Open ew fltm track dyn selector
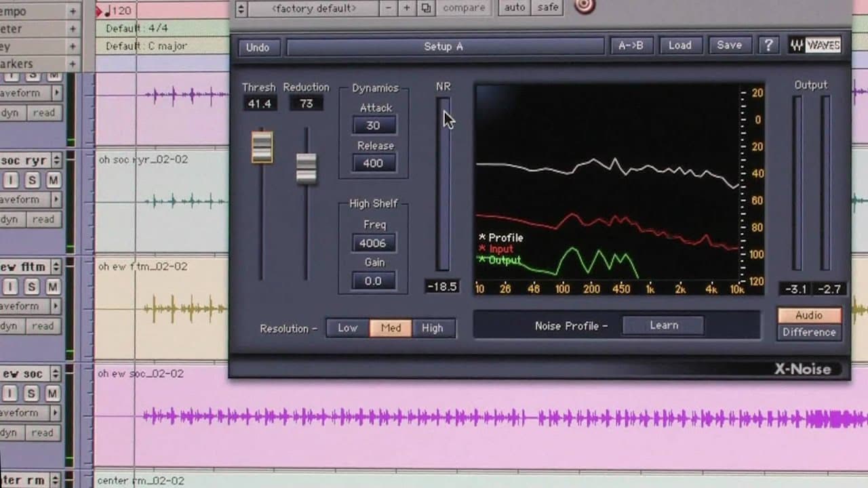Screen dimensions: 868x488 click(x=11, y=326)
